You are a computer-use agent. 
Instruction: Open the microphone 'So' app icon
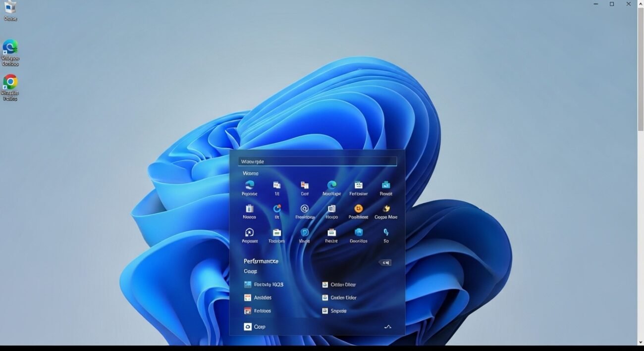click(x=386, y=232)
